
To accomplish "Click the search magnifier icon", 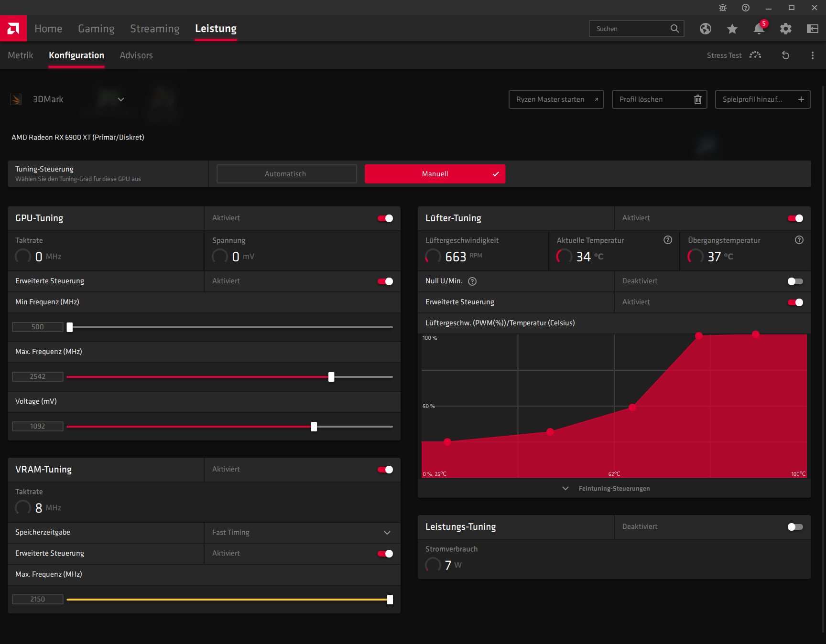I will click(674, 29).
